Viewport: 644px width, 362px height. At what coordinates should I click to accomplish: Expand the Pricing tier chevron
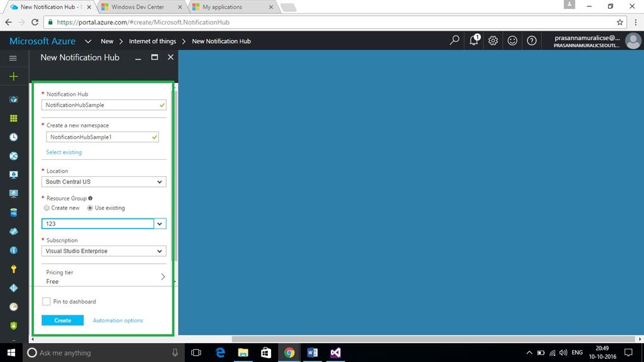point(163,277)
